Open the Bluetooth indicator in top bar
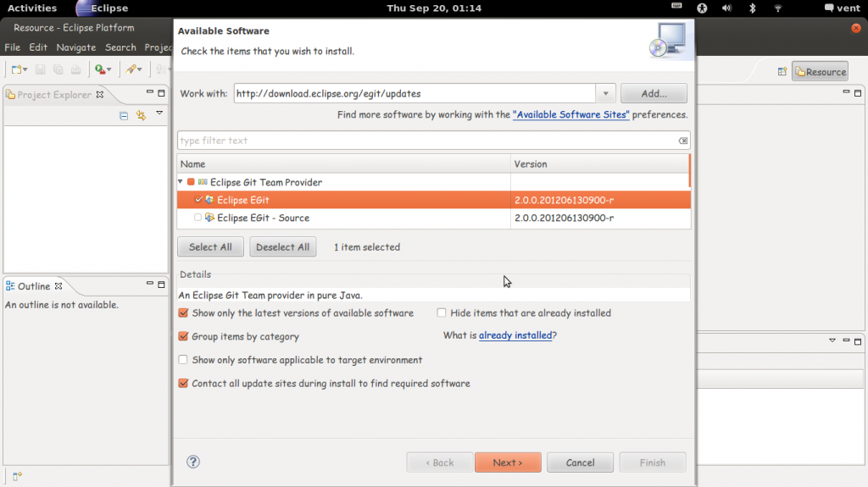 click(753, 8)
